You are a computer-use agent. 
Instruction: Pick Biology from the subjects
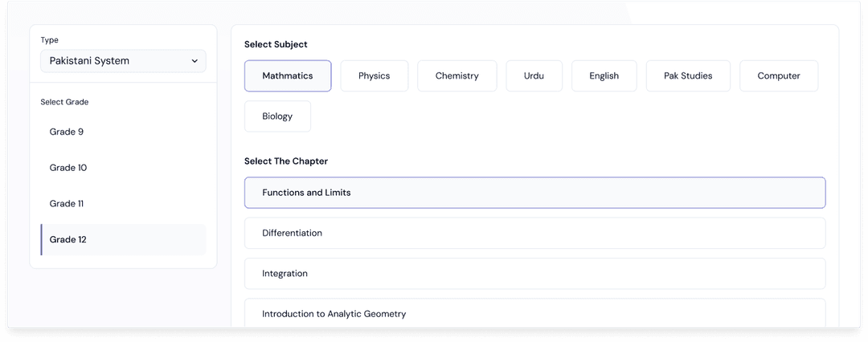tap(277, 116)
